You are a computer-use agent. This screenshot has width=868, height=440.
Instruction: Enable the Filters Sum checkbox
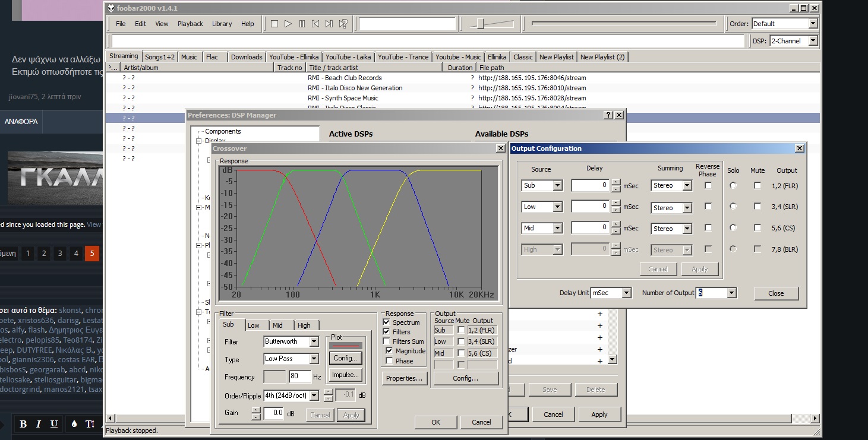coord(387,341)
